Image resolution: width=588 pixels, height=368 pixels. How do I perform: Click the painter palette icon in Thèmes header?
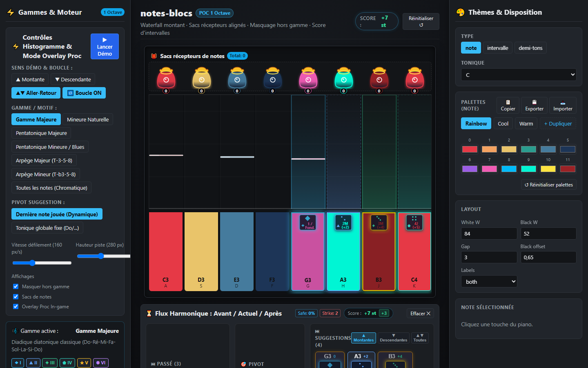click(461, 12)
